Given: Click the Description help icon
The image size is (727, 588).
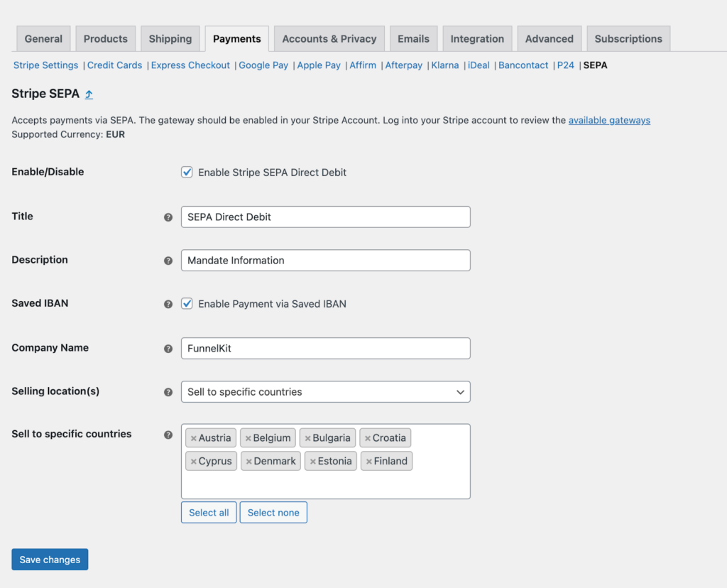Looking at the screenshot, I should coord(168,260).
